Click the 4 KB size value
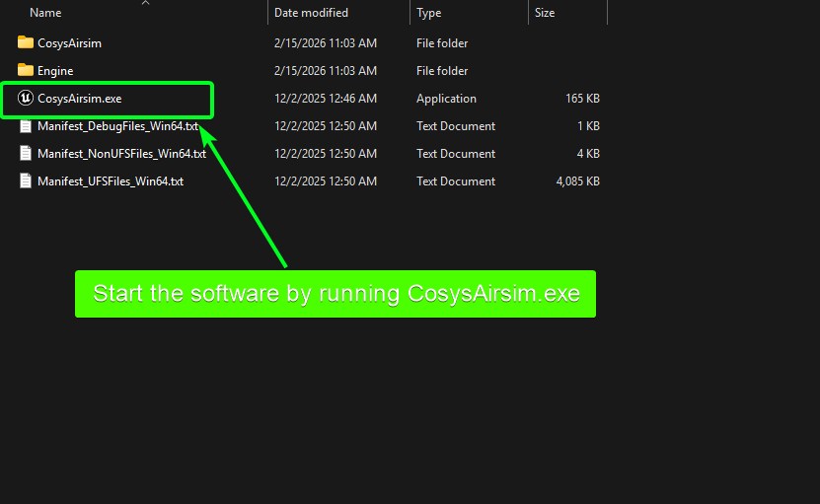 point(588,154)
